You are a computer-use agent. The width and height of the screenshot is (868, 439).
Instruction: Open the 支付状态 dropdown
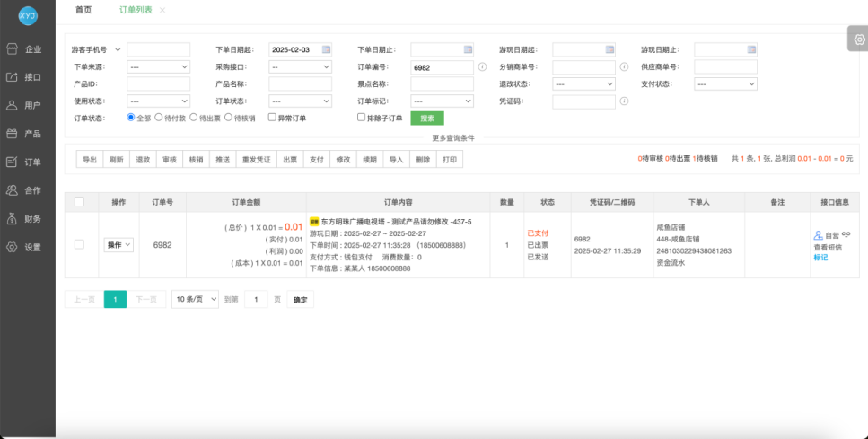[x=726, y=83]
